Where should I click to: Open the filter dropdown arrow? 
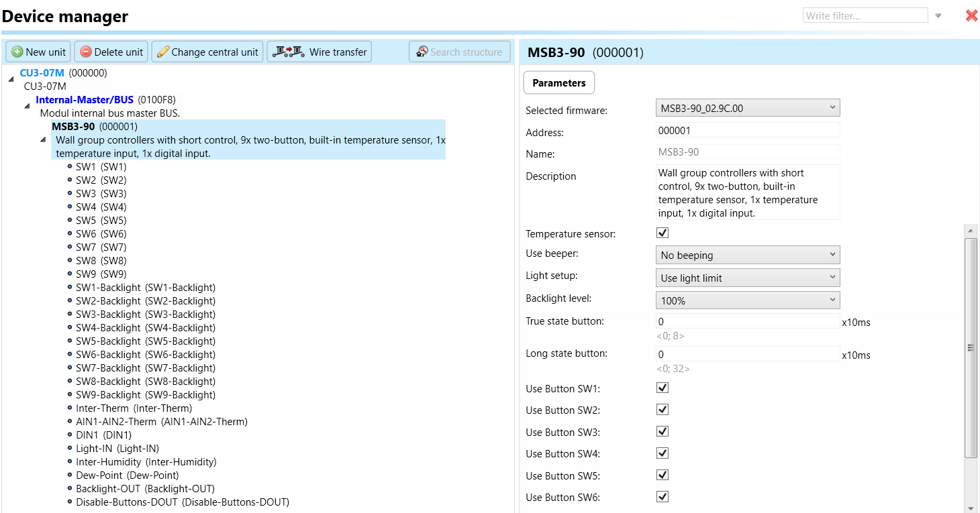tap(938, 16)
